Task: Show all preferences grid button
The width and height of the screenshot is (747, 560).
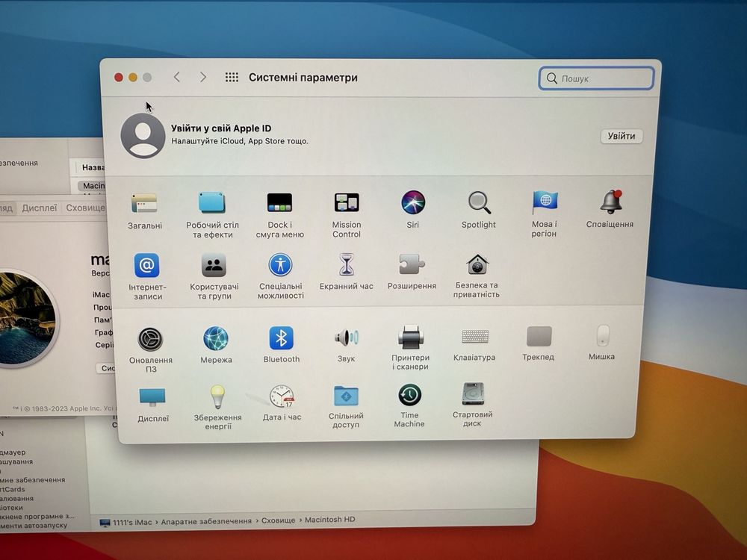Action: tap(232, 77)
